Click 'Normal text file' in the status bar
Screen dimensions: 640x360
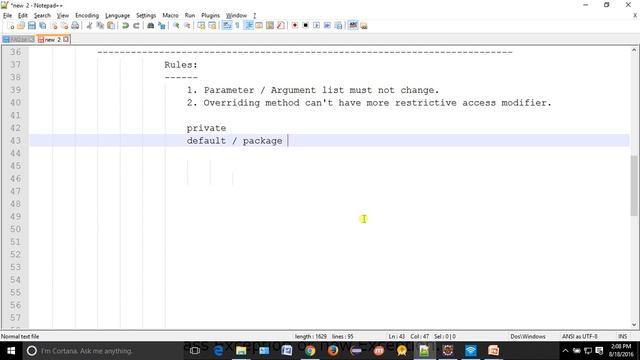[x=20, y=337]
